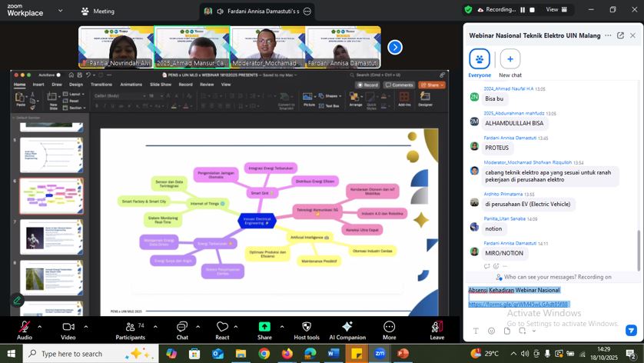Start screen sharing with the green Share button
644x363 pixels.
point(264,327)
